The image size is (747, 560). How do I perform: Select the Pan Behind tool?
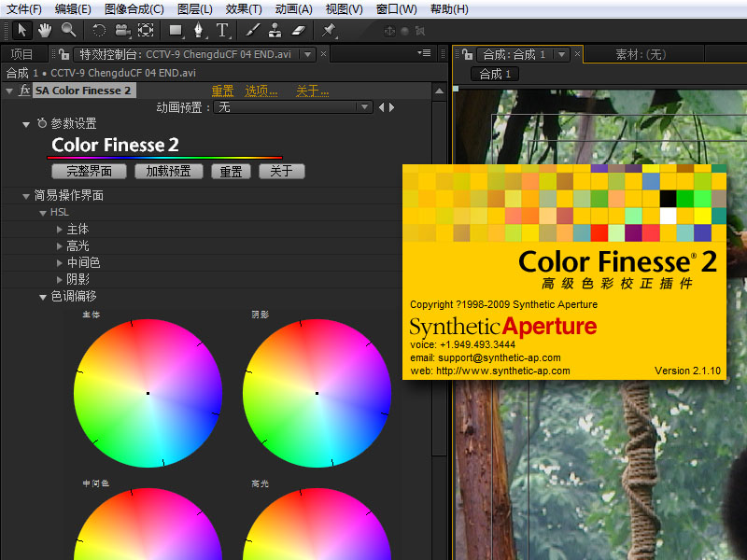point(146,31)
